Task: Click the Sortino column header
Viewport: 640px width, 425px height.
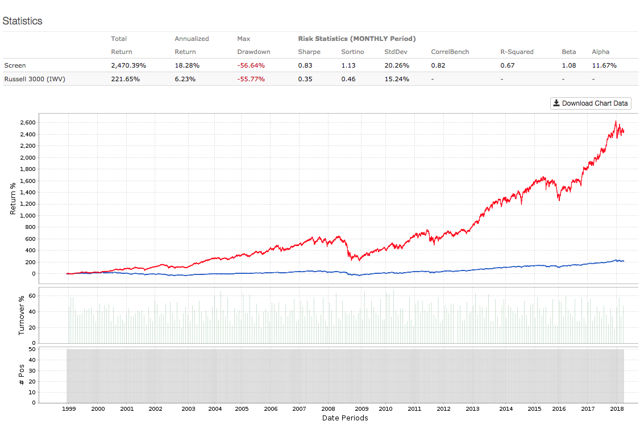Action: point(353,52)
